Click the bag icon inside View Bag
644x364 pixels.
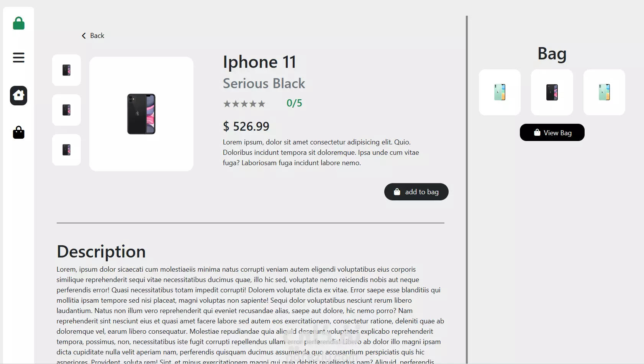click(x=537, y=133)
